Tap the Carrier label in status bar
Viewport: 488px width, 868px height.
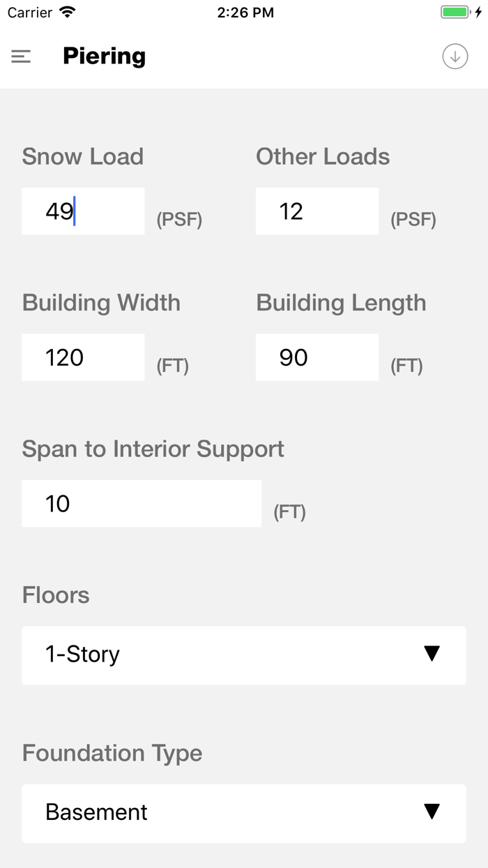(28, 12)
